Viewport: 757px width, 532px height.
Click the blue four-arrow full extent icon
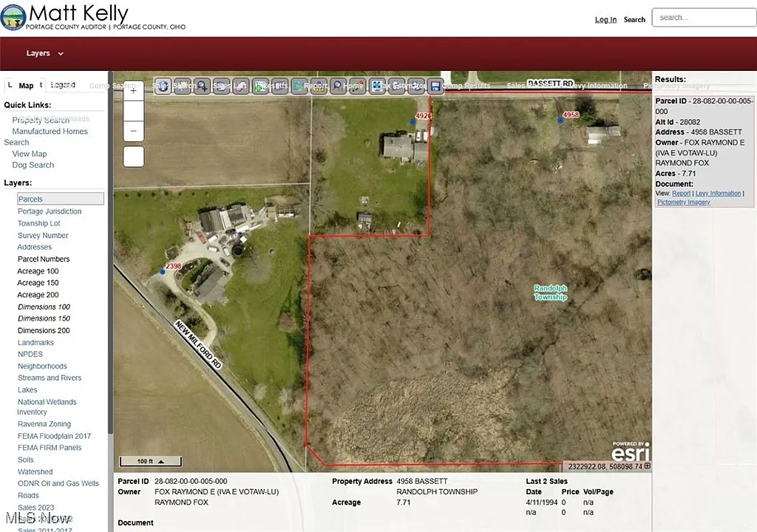pyautogui.click(x=377, y=86)
